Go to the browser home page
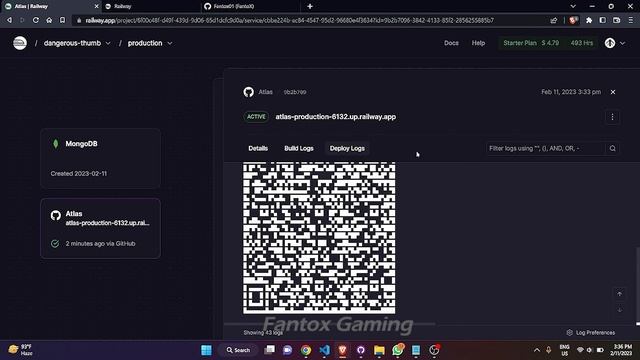The height and width of the screenshot is (360, 640). tap(49, 20)
